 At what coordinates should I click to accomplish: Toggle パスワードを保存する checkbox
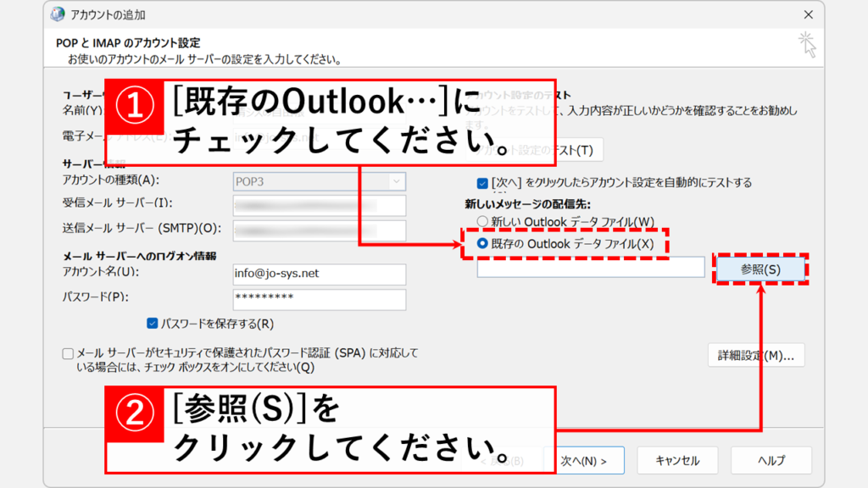(153, 323)
